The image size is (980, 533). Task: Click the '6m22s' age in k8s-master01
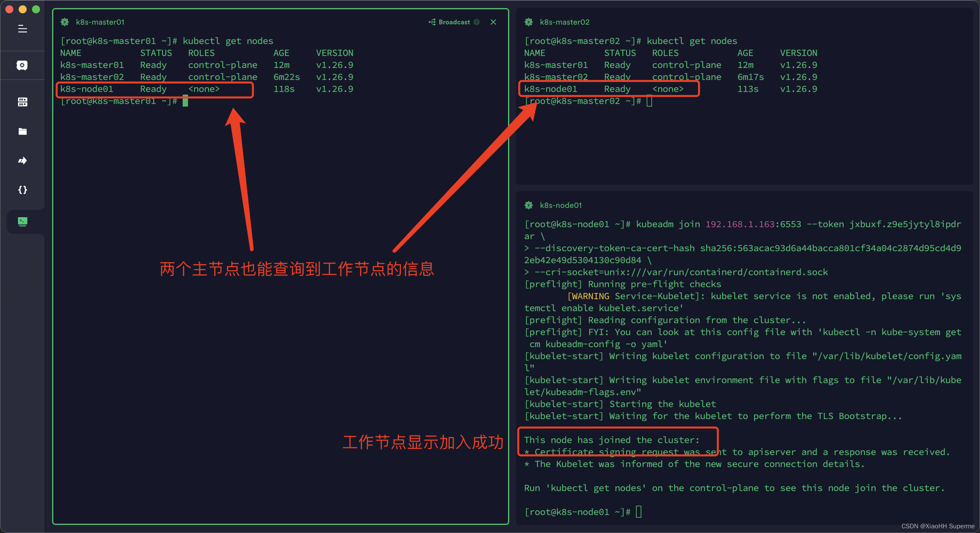286,77
